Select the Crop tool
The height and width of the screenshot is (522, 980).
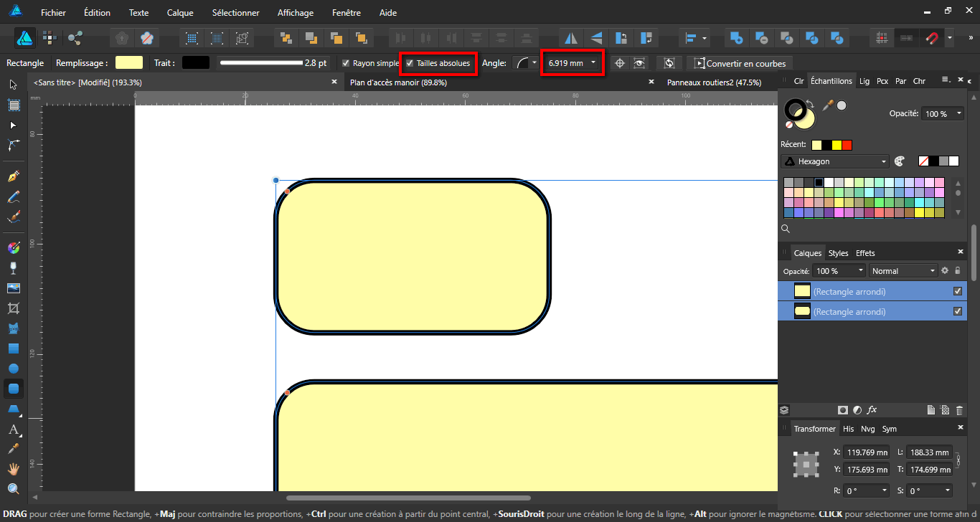[x=14, y=308]
